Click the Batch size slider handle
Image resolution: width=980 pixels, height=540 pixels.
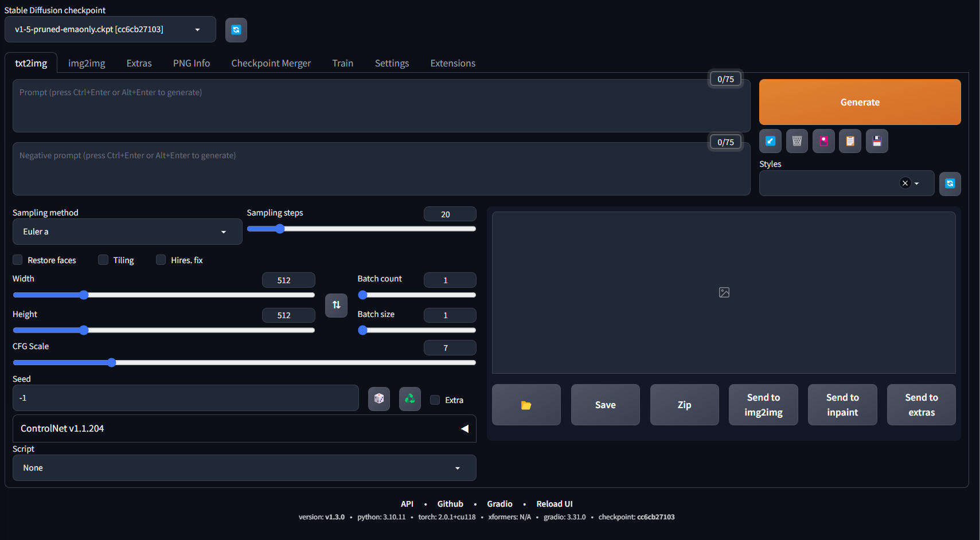pos(362,330)
